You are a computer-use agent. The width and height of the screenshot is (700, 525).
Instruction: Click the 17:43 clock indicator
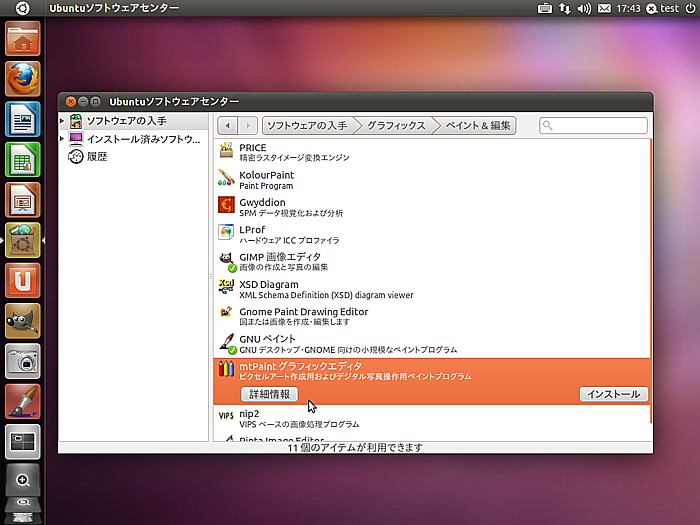[628, 8]
